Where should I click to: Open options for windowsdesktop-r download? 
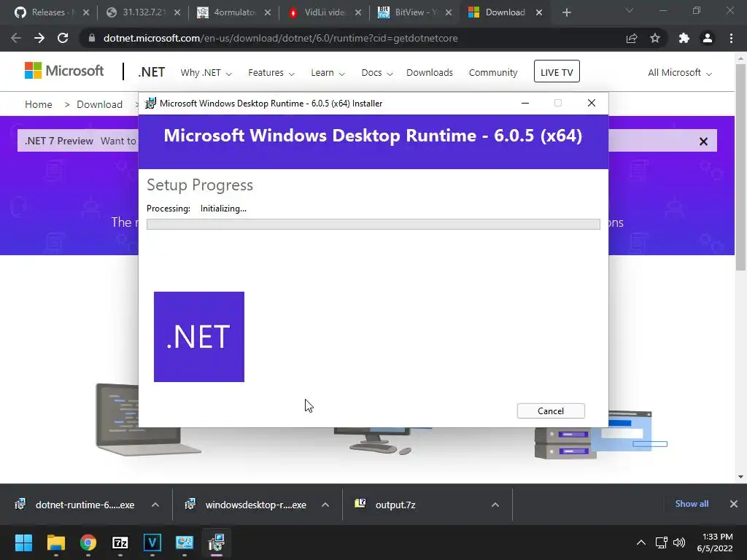(325, 505)
